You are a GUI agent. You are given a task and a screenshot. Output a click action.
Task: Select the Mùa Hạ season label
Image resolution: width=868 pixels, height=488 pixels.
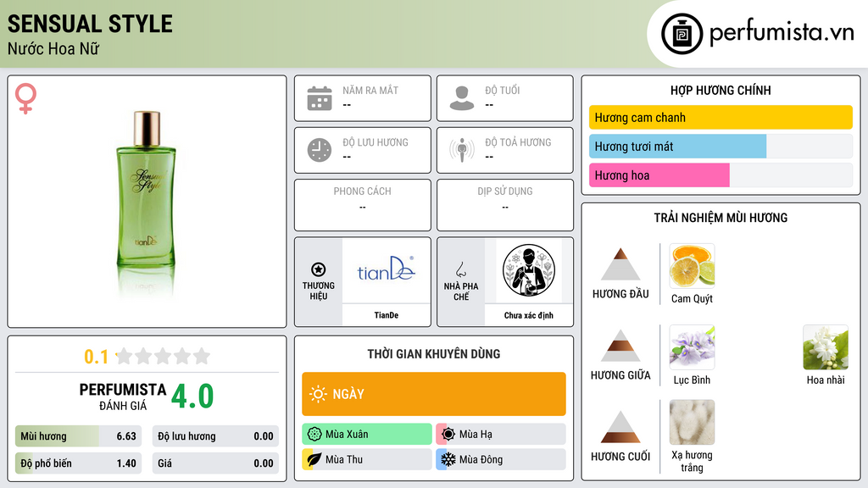[476, 435]
